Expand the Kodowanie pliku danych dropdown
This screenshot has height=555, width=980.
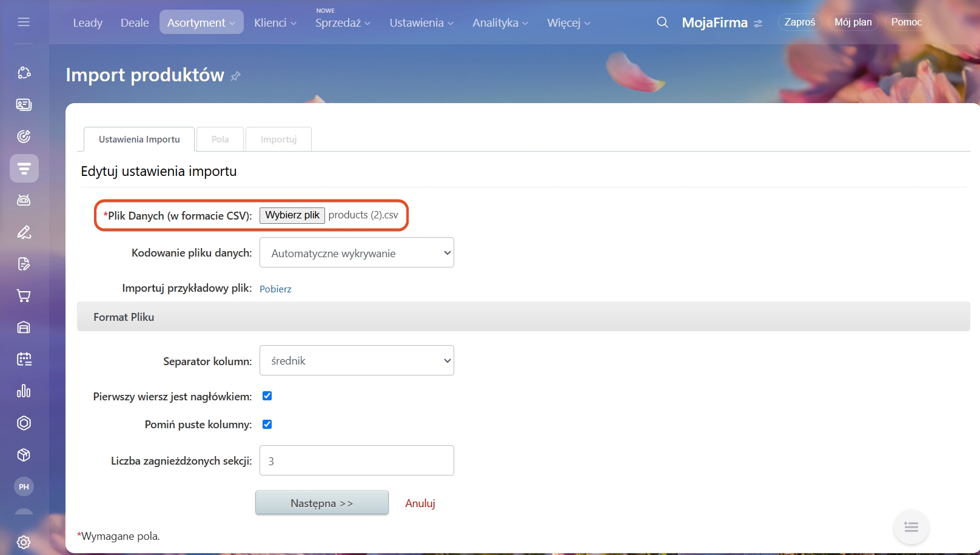click(357, 253)
